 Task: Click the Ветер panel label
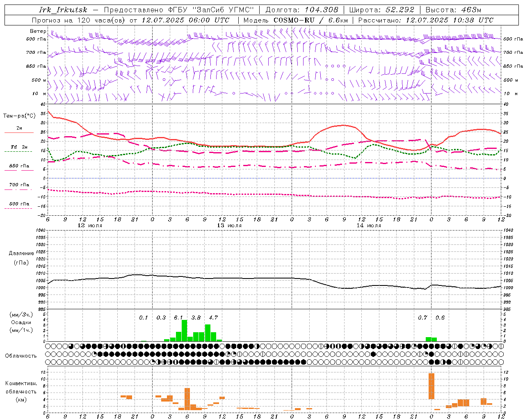pos(38,31)
